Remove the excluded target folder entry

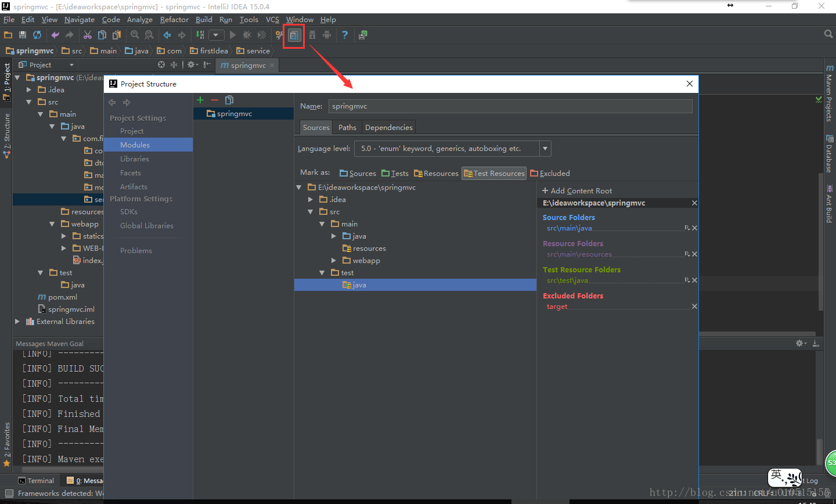tap(694, 307)
